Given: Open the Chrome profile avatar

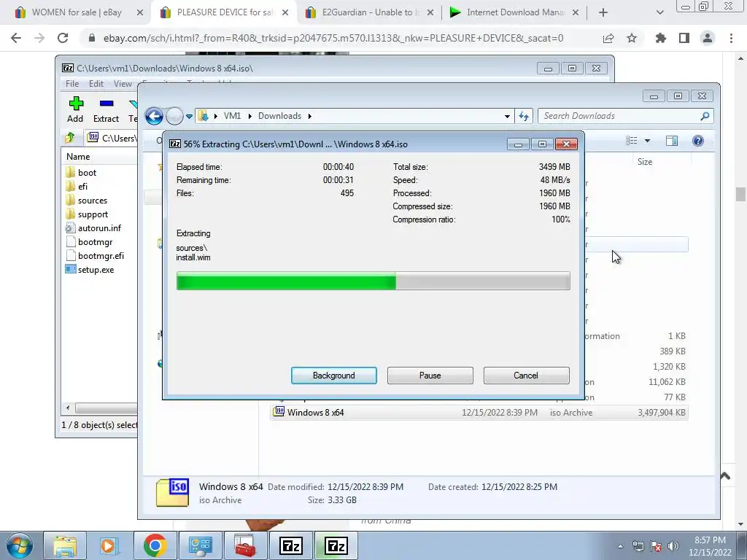Looking at the screenshot, I should 708,38.
